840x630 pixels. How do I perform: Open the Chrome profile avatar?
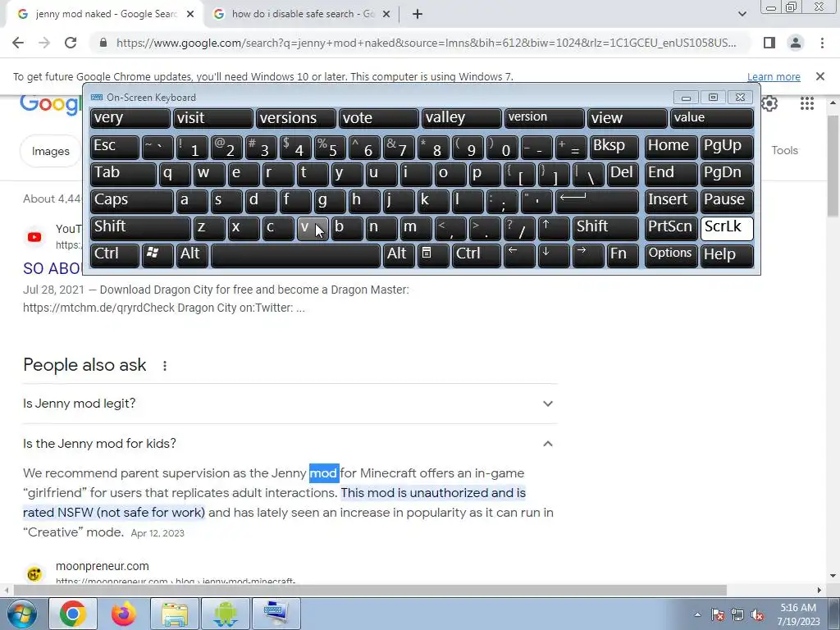pyautogui.click(x=796, y=43)
